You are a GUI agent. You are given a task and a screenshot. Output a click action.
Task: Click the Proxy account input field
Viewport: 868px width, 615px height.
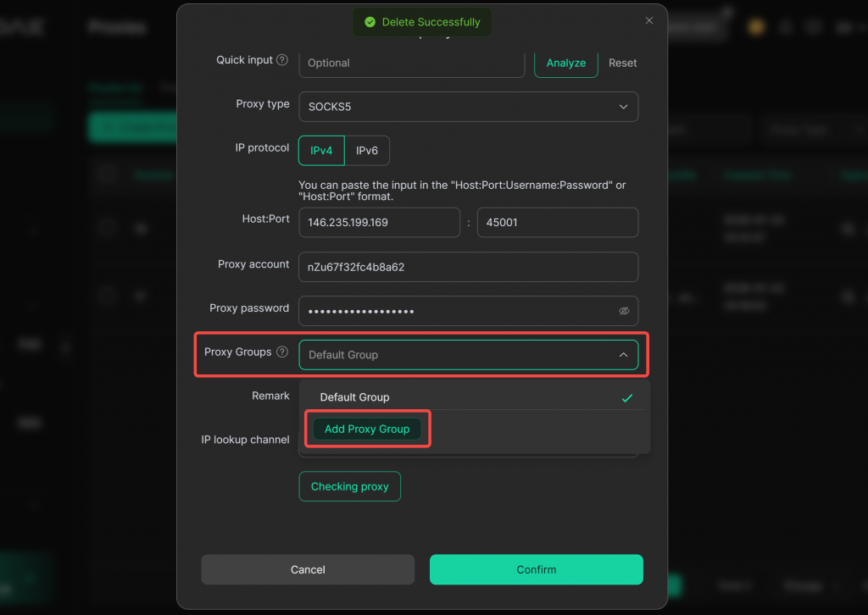tap(468, 267)
